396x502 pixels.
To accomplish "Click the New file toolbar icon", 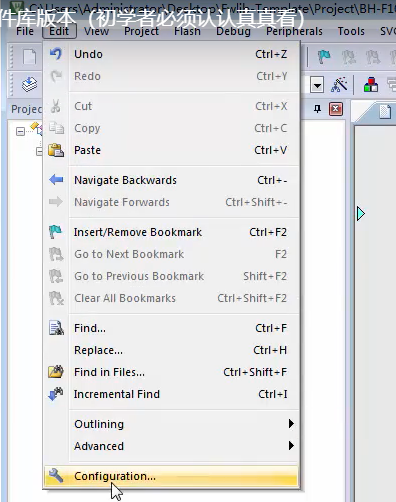I will 29,56.
